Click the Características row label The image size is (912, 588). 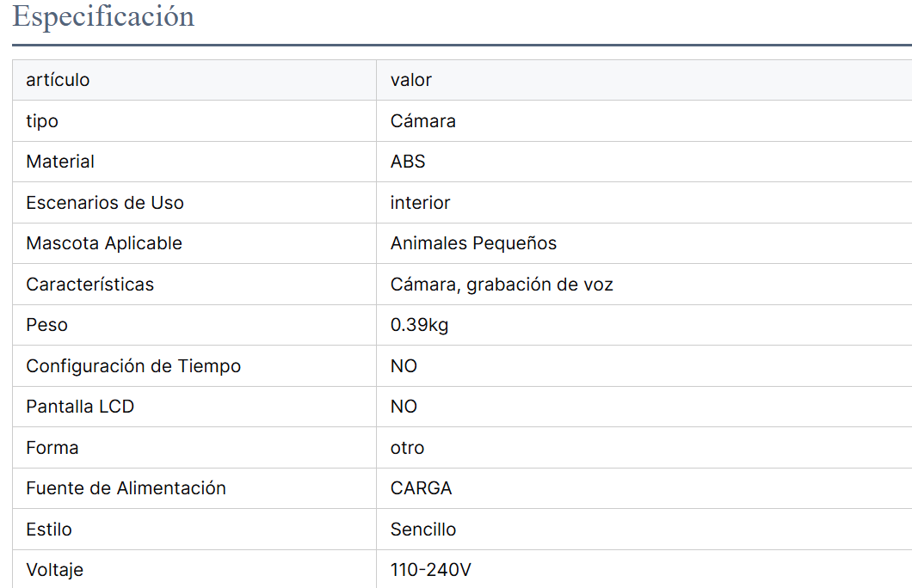[x=90, y=285]
